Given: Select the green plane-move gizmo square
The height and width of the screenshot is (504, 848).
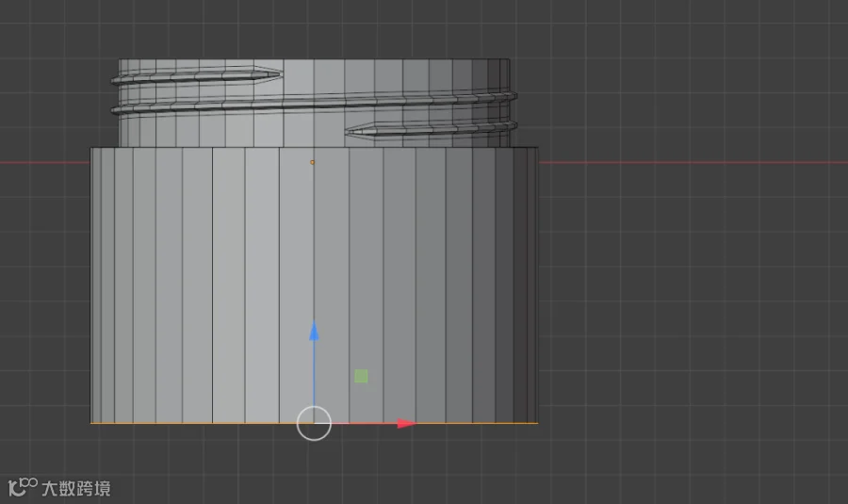Looking at the screenshot, I should coord(361,376).
